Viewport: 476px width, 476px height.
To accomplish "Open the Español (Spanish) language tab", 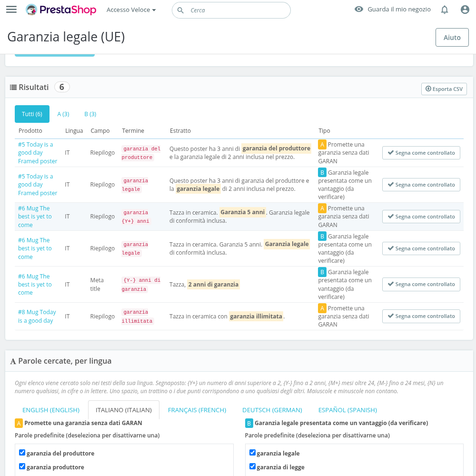I will pyautogui.click(x=347, y=410).
